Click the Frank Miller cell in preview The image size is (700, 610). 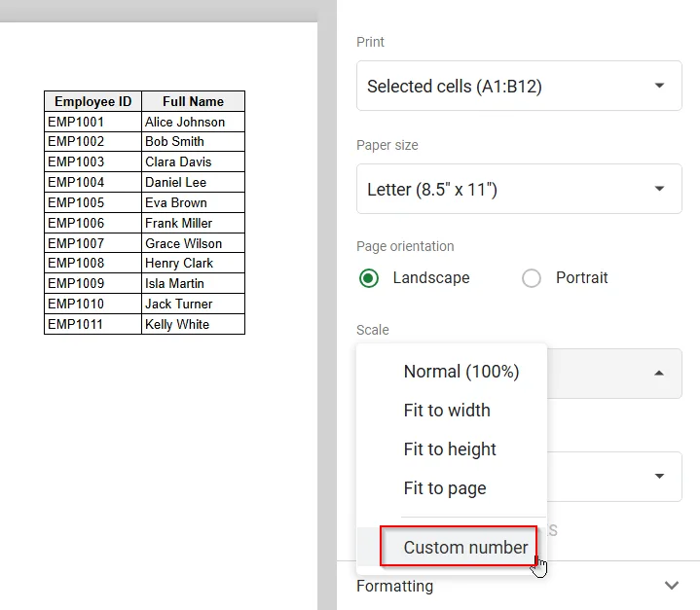pyautogui.click(x=194, y=223)
